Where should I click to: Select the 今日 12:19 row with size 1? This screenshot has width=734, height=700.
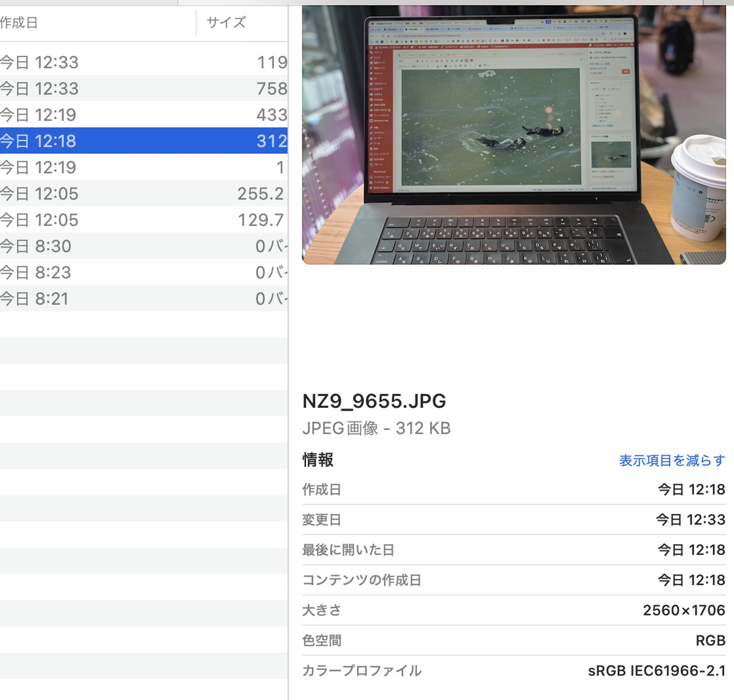(x=144, y=167)
